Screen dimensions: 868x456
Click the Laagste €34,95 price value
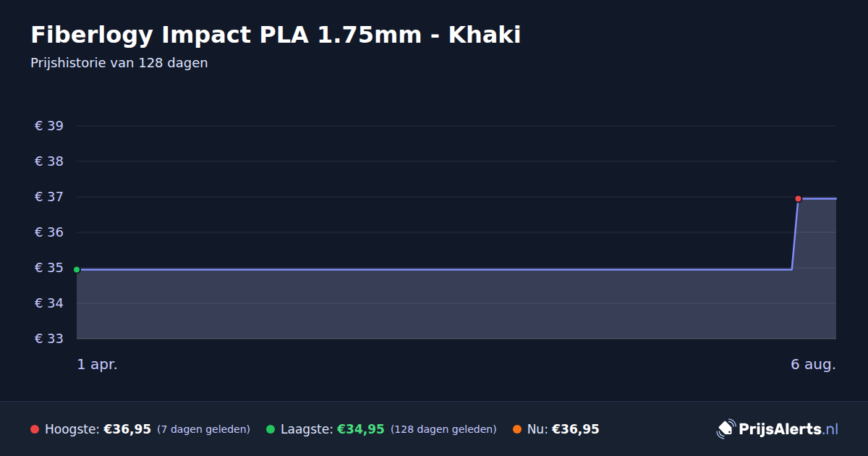360,429
